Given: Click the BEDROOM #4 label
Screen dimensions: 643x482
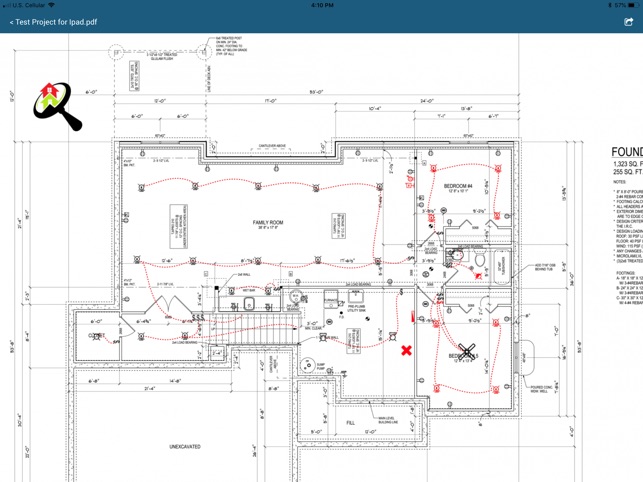Looking at the screenshot, I should [458, 186].
